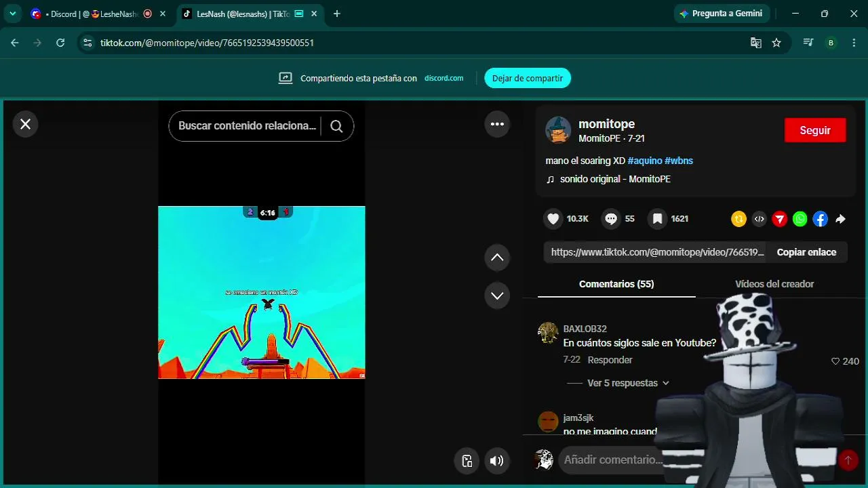Click the recording indicator on Discord tab

[x=148, y=14]
